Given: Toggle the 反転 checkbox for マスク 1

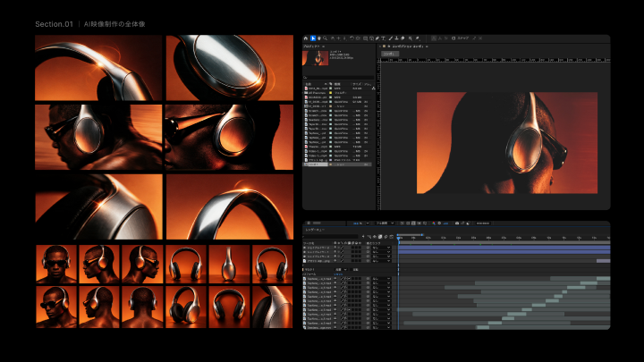Looking at the screenshot, I should 352,270.
